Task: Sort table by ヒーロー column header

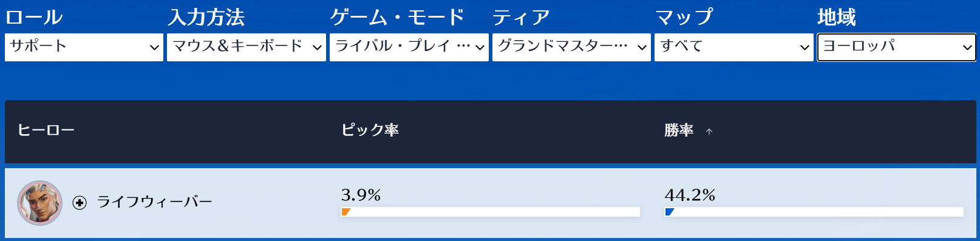Action: tap(46, 130)
